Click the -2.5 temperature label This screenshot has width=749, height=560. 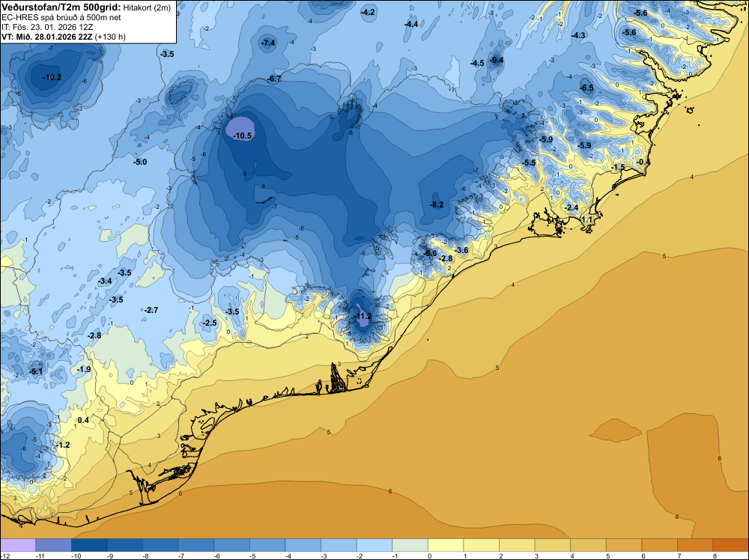click(x=210, y=323)
